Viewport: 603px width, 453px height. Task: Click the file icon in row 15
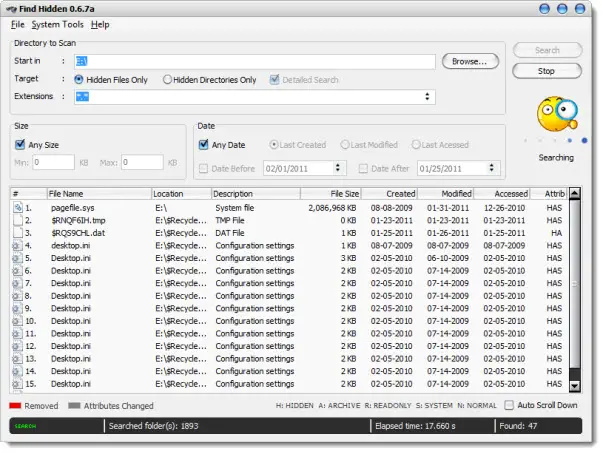(17, 384)
